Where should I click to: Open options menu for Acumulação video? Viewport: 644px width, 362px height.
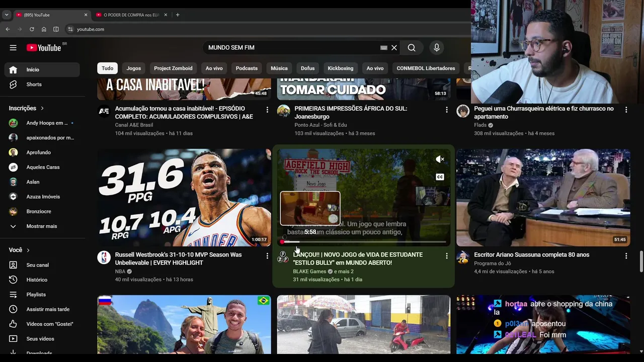[x=267, y=110]
